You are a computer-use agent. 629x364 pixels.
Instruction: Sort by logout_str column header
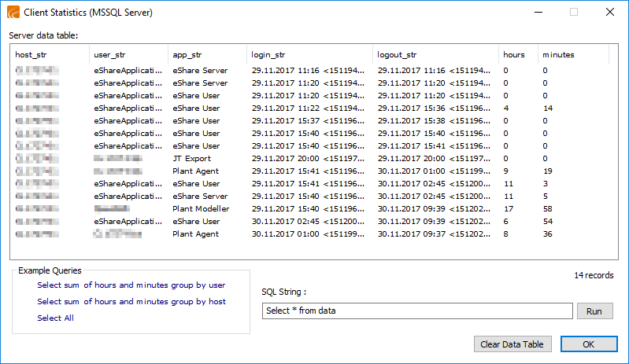click(435, 55)
